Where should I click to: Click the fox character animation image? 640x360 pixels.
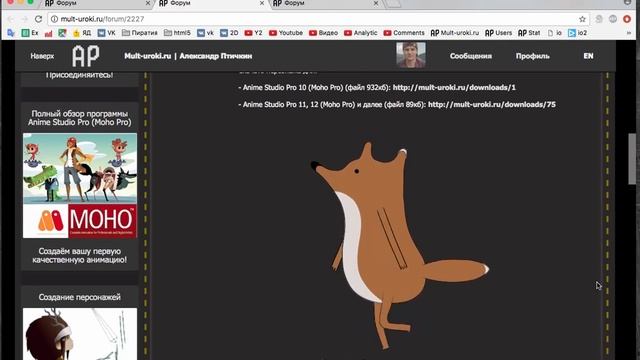pyautogui.click(x=400, y=246)
